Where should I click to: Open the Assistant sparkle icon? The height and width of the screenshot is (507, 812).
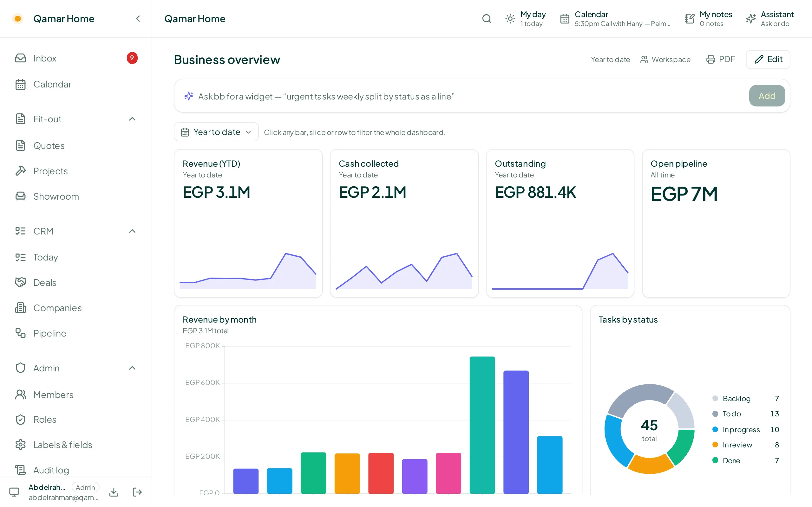point(750,19)
